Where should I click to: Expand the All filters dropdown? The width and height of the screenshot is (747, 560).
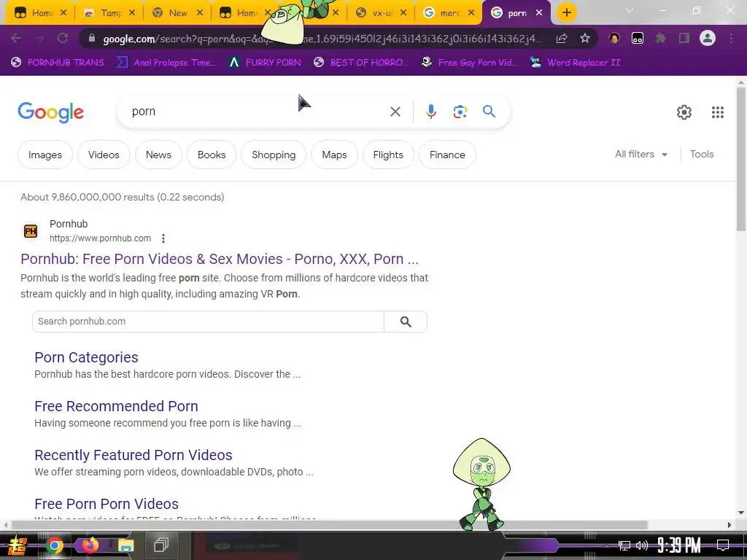641,155
